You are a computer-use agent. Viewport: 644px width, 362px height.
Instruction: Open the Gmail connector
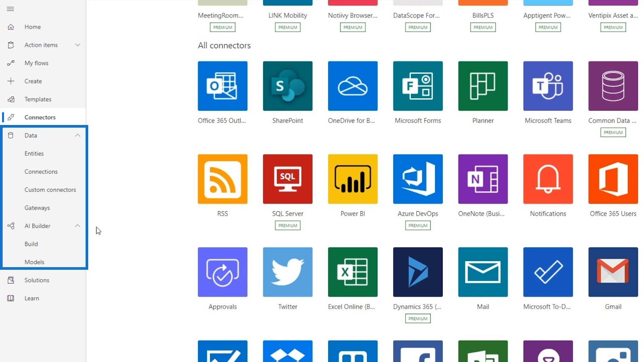tap(613, 272)
